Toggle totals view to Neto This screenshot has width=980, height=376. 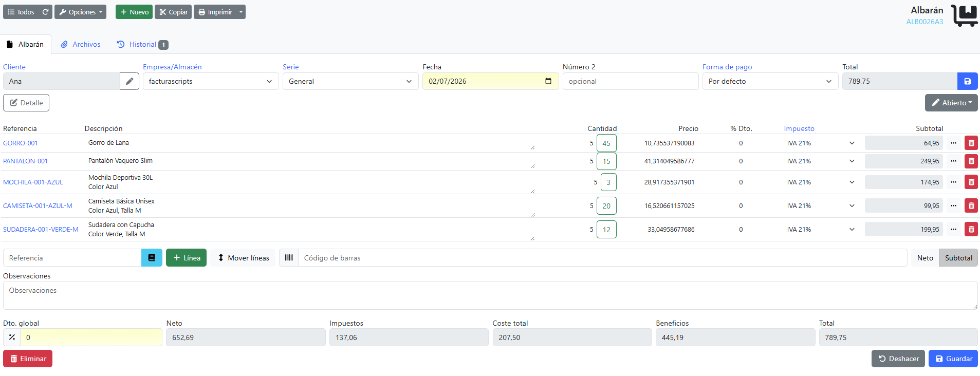(925, 258)
